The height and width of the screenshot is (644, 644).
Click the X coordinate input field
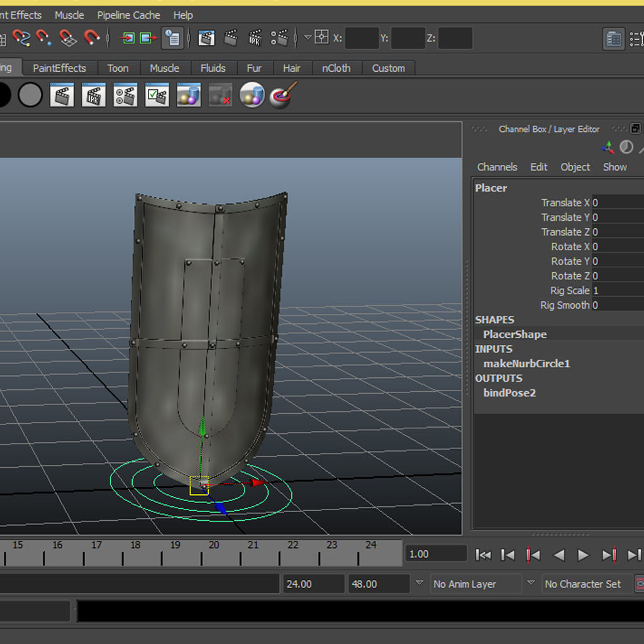point(362,38)
